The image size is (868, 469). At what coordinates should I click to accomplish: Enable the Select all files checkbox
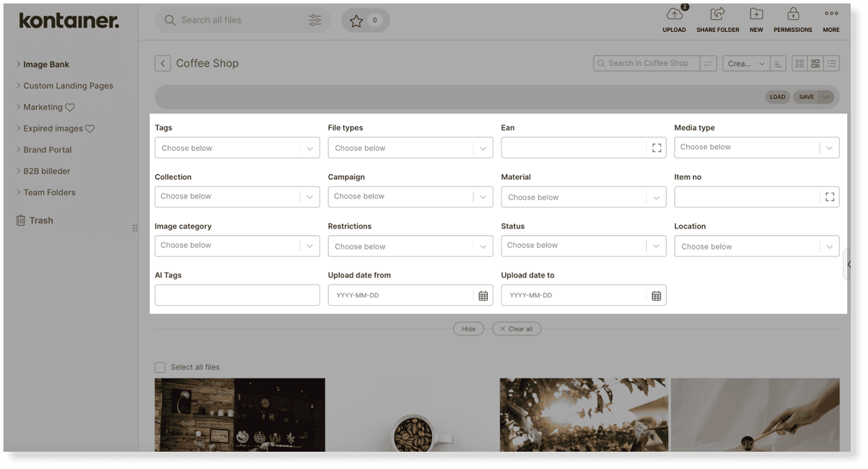[160, 367]
